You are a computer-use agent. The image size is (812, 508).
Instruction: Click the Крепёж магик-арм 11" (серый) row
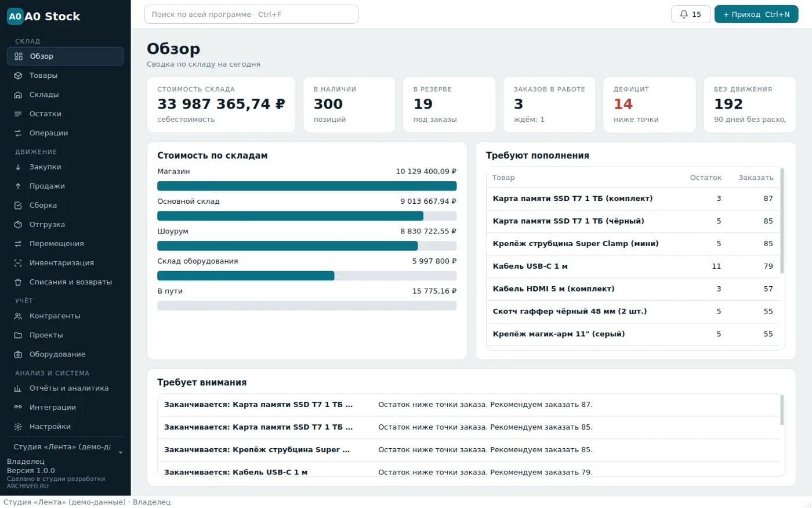(633, 334)
